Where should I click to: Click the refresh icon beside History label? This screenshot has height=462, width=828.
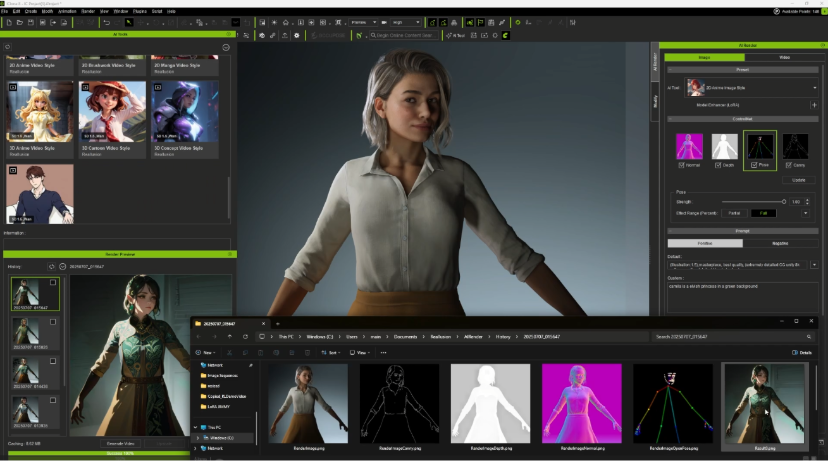point(51,267)
